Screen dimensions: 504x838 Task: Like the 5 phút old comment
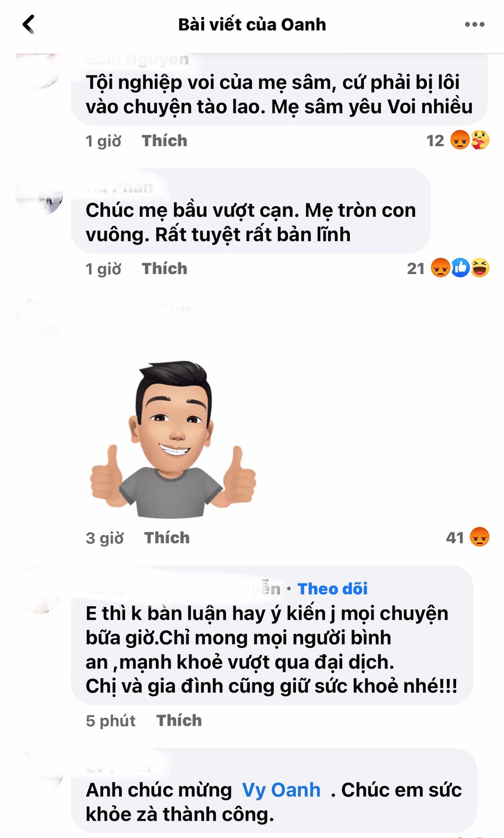[x=179, y=720]
